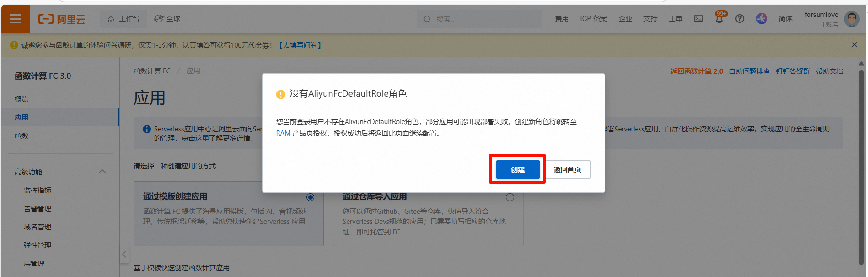Open 域名管理 in sidebar
Screen dimensions: 868x277
tap(38, 227)
